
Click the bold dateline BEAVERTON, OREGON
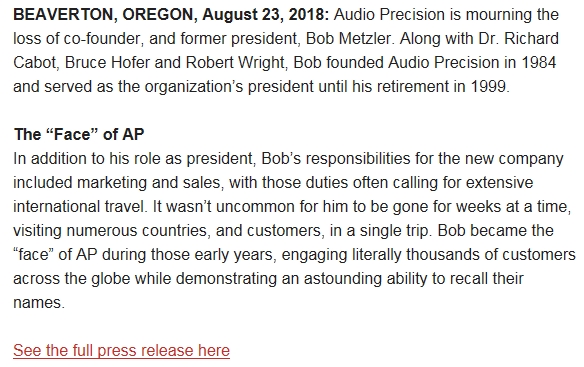[106, 15]
